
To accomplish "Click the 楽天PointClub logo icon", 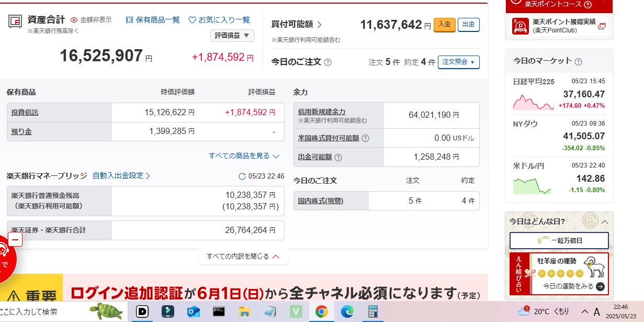I will [521, 26].
